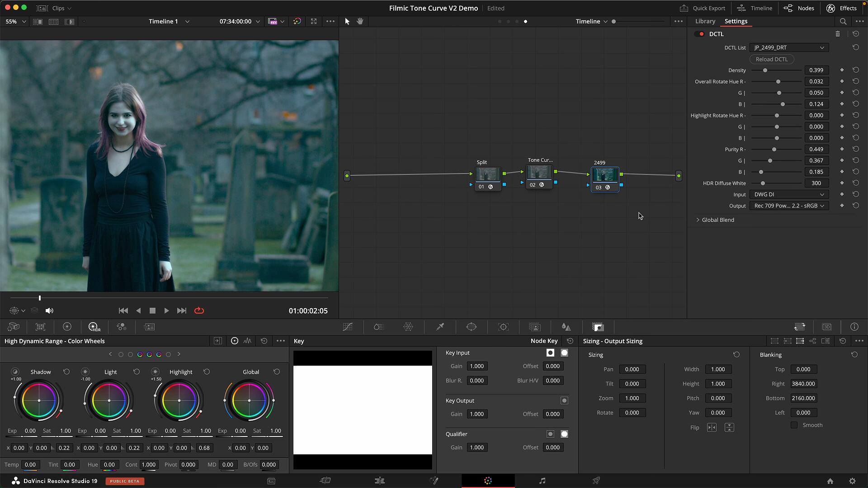The width and height of the screenshot is (868, 488).
Task: Open the Output color space dropdown
Action: pos(789,206)
